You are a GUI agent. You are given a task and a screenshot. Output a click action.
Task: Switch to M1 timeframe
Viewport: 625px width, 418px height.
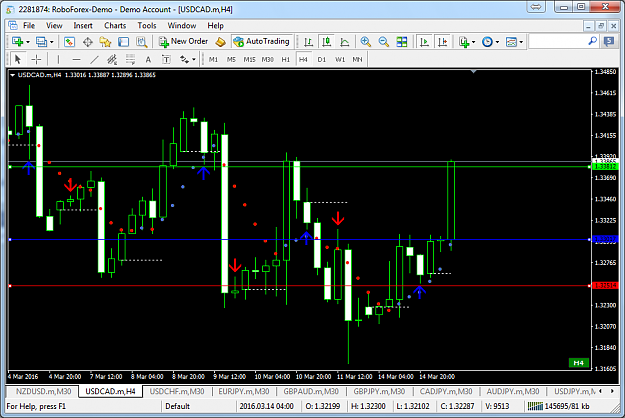[x=213, y=59]
